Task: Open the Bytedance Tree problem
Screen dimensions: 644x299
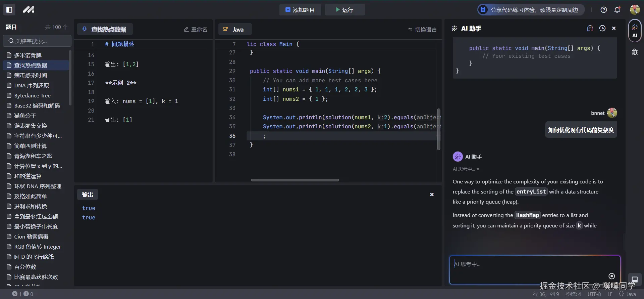Action: (32, 96)
